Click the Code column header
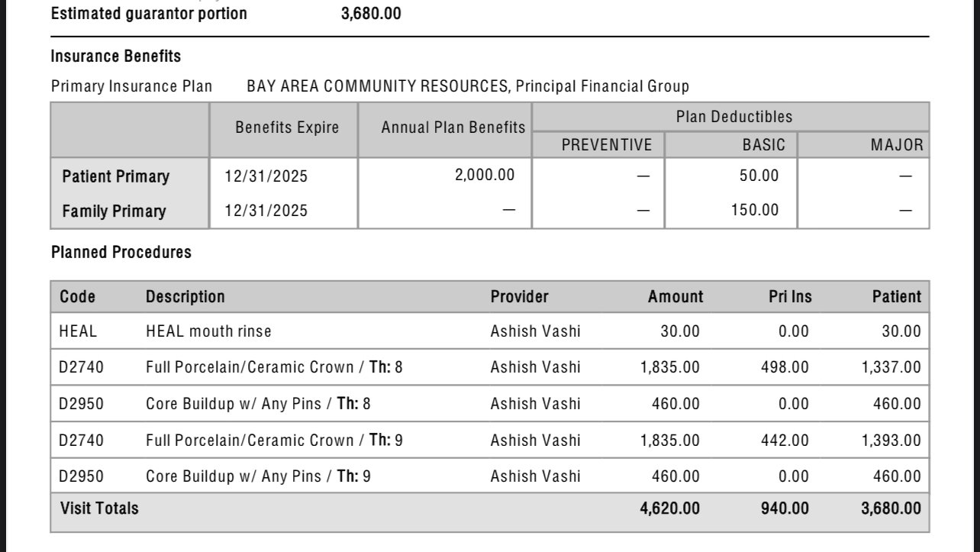 pos(77,296)
